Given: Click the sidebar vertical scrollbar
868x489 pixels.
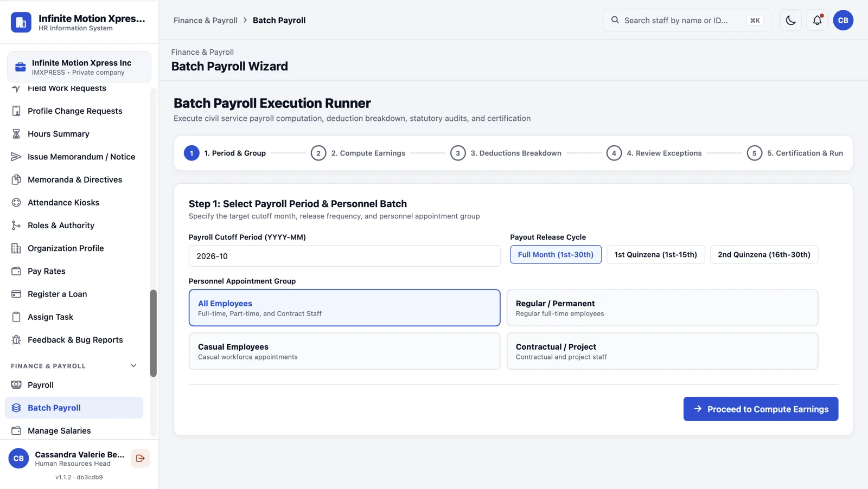Looking at the screenshot, I should pyautogui.click(x=154, y=333).
